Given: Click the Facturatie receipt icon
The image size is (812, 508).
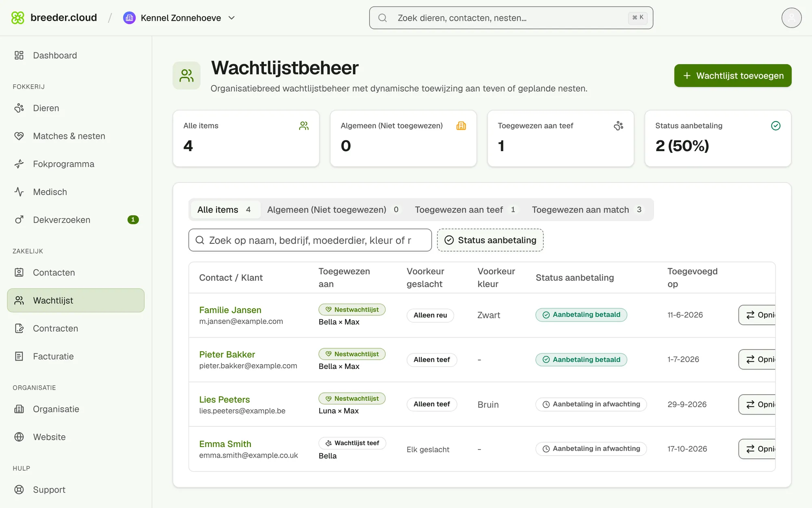Looking at the screenshot, I should point(19,356).
